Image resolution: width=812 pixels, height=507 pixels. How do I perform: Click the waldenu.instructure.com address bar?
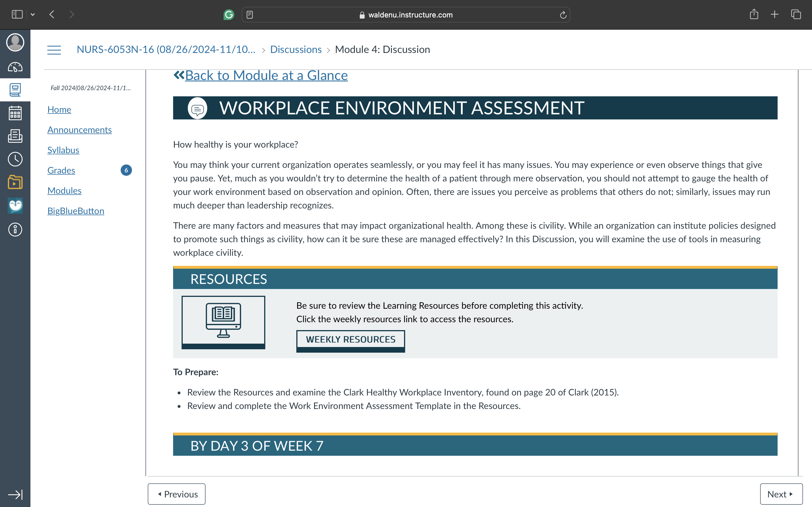click(406, 15)
